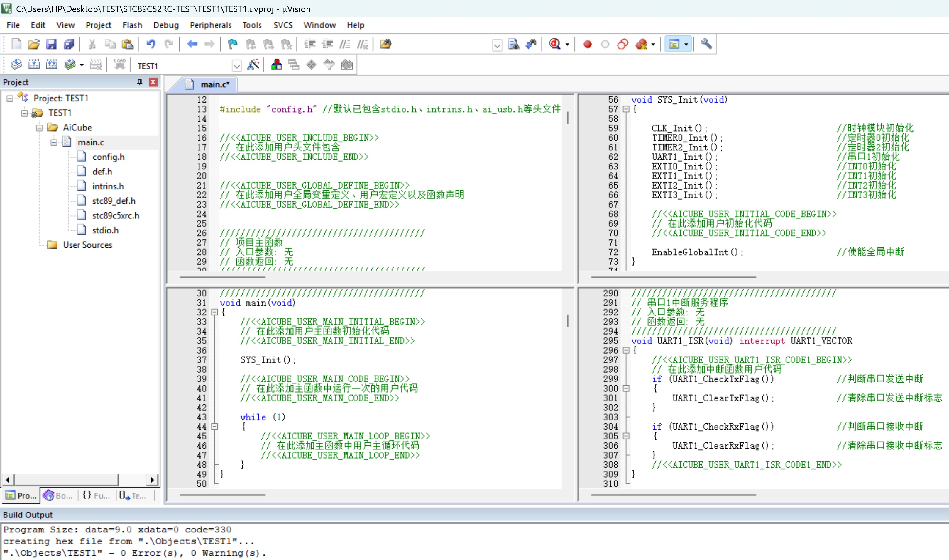Open the debug session dropdown arrow
This screenshot has height=560, width=949.
tap(567, 45)
